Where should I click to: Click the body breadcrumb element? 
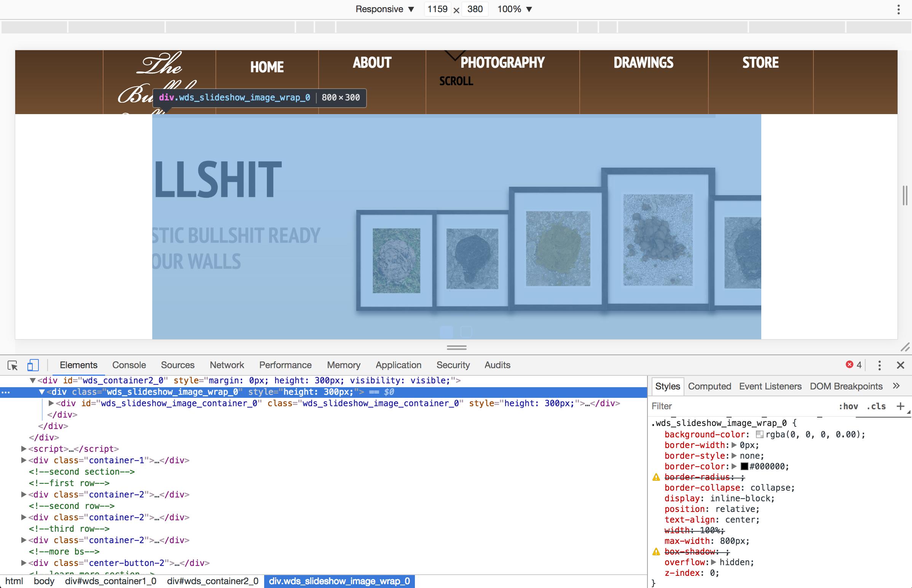point(44,581)
